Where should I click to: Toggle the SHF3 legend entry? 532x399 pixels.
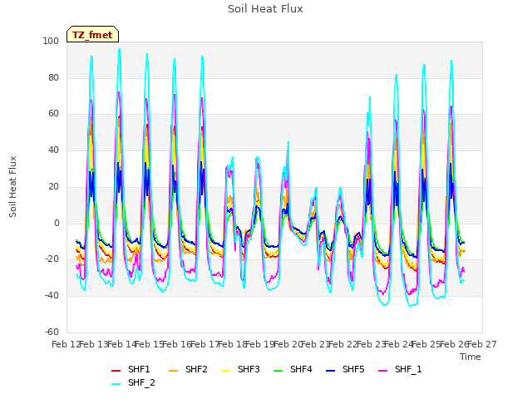pyautogui.click(x=240, y=369)
